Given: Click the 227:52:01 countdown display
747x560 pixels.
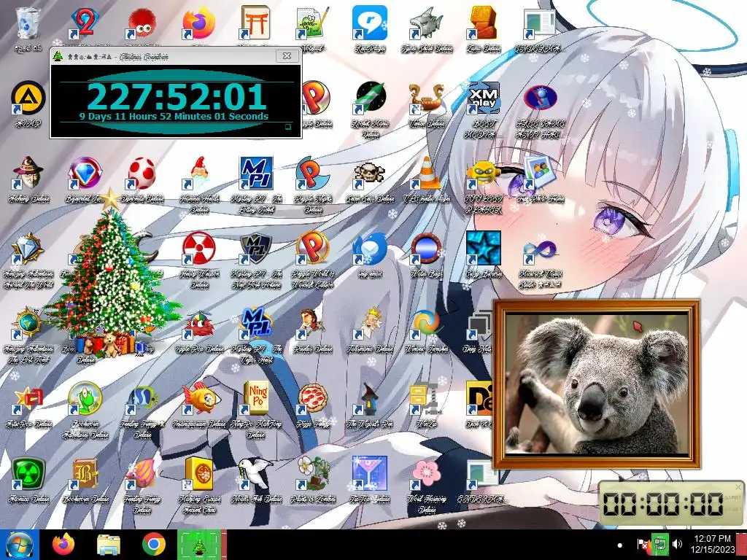Looking at the screenshot, I should coord(177,97).
